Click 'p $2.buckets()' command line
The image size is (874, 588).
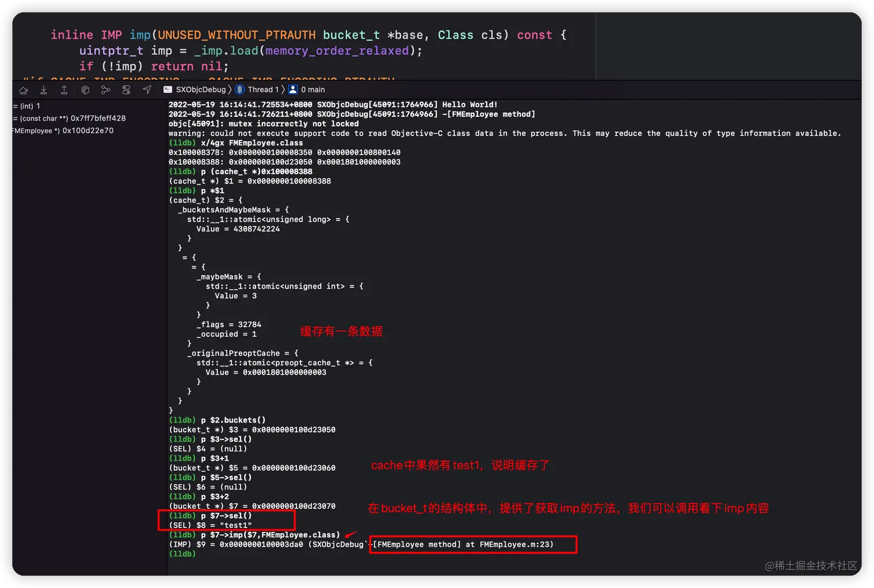pyautogui.click(x=217, y=420)
